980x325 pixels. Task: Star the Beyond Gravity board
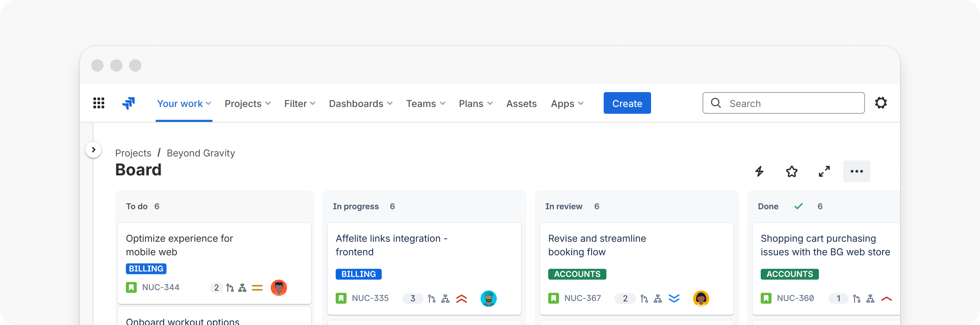[x=791, y=172]
